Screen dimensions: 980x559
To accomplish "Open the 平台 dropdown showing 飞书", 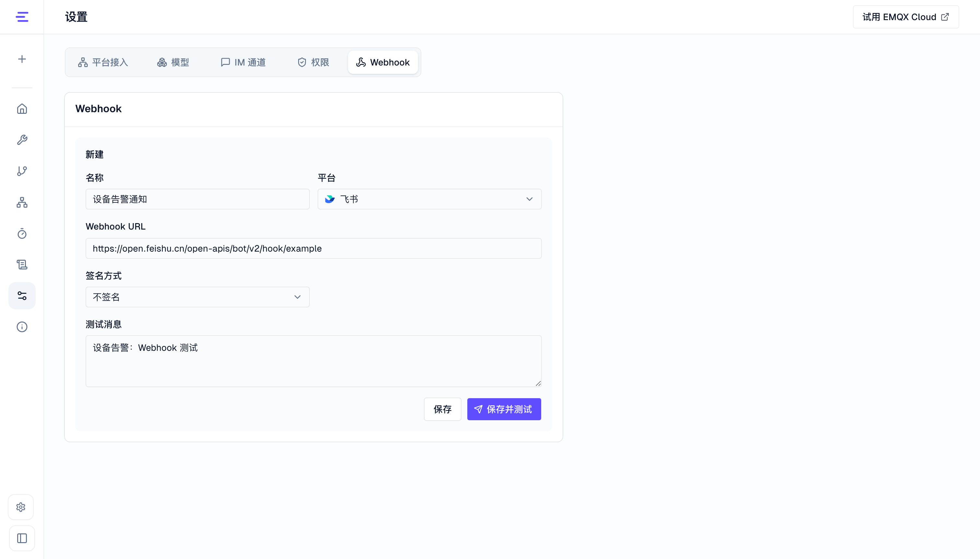I will point(429,199).
